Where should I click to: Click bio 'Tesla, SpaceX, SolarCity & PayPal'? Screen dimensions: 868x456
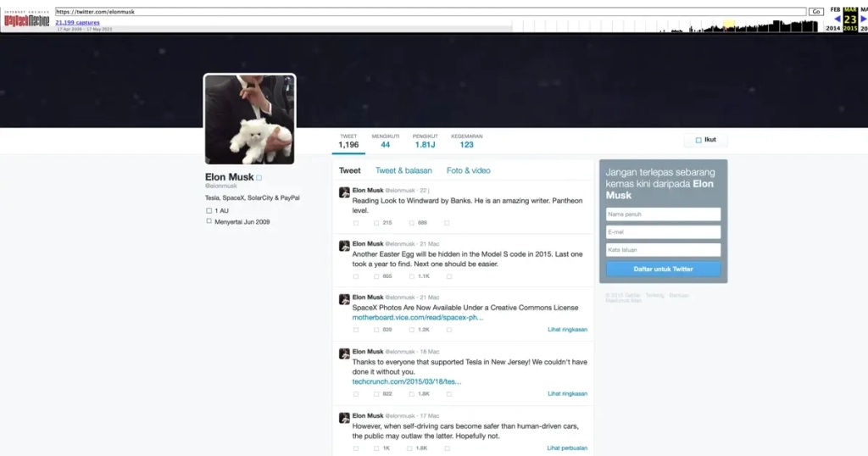(253, 198)
